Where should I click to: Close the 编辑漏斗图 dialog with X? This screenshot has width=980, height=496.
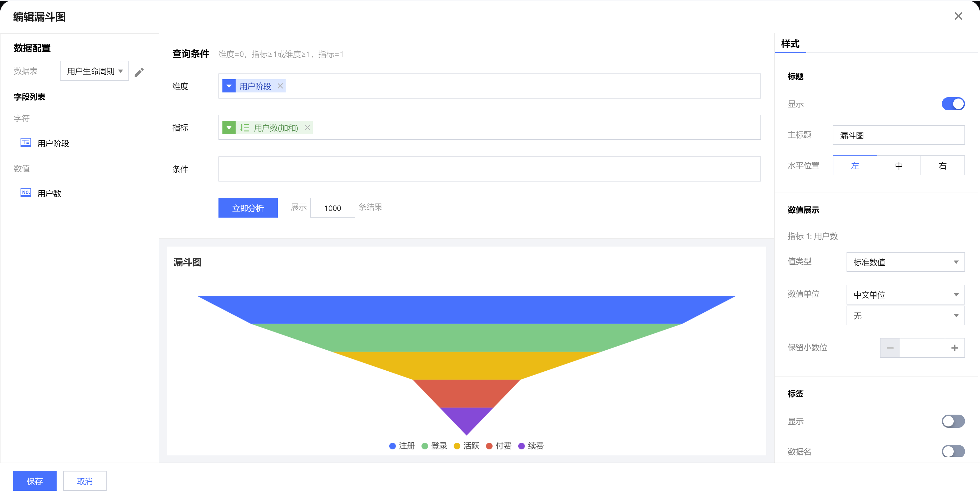pyautogui.click(x=958, y=16)
